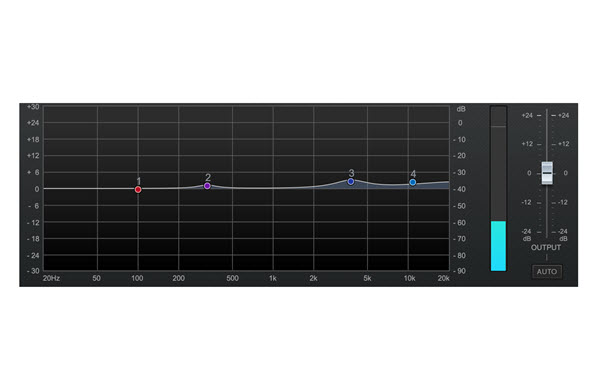Click the +30 gain axis label
Screen dimensions: 600x369
(33, 107)
